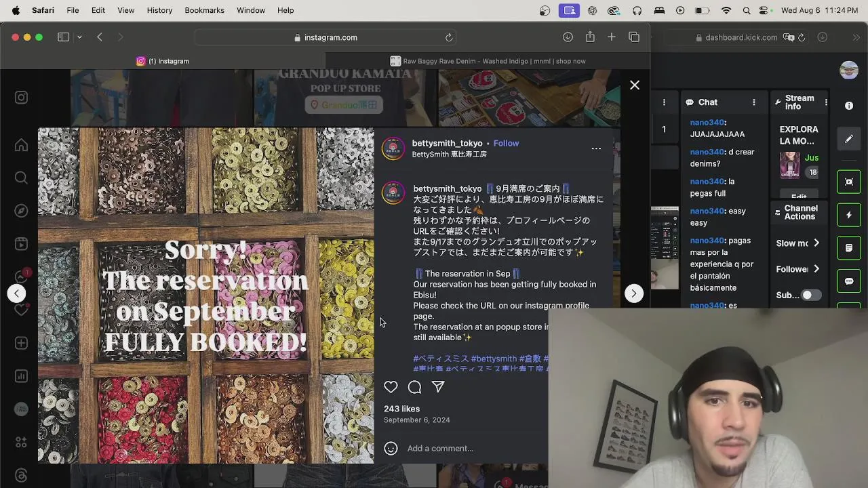This screenshot has width=868, height=488.
Task: Click info icon in Kick sidebar
Action: pos(849,106)
